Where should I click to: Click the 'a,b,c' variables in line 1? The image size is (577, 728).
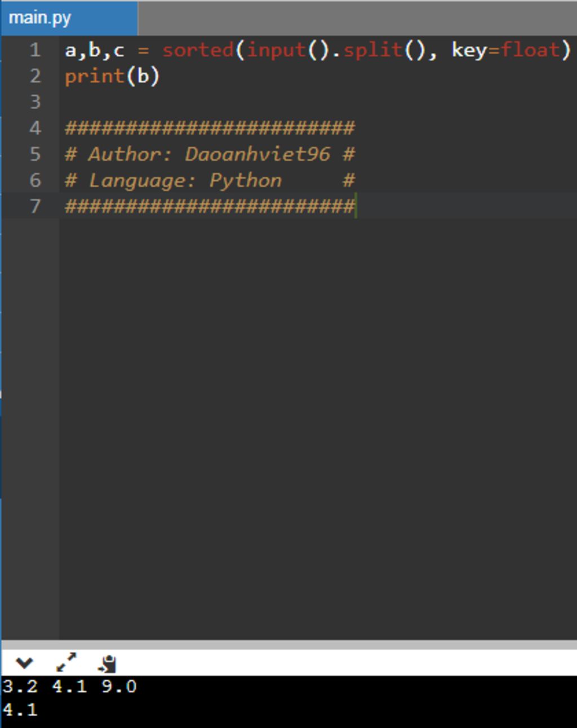coord(95,51)
